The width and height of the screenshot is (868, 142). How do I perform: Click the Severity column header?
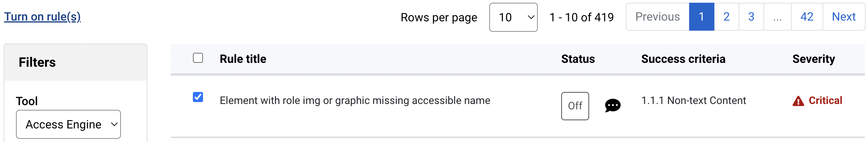pos(814,59)
